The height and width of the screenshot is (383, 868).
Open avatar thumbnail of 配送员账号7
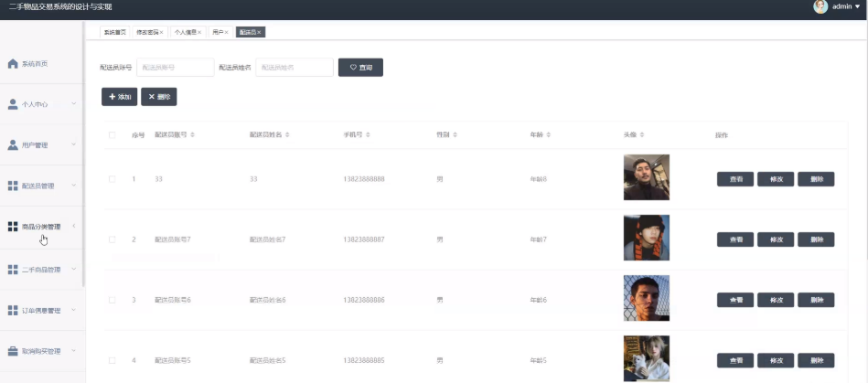tap(647, 238)
